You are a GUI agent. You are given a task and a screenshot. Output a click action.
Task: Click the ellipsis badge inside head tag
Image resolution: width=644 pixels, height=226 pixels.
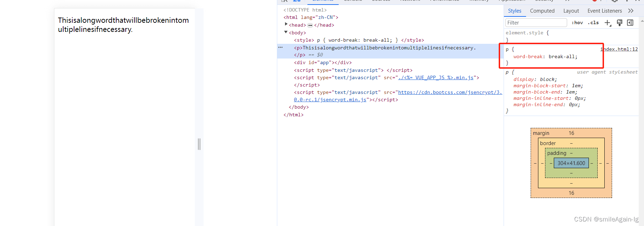[310, 25]
